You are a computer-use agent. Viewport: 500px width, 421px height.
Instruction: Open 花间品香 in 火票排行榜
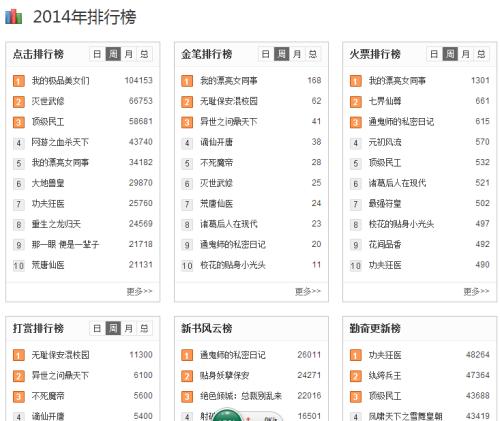[385, 245]
